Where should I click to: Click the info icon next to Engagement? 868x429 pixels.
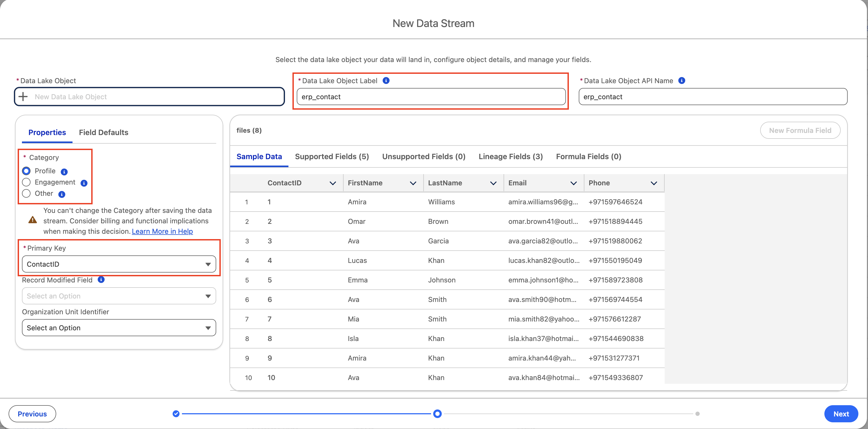[x=84, y=183]
